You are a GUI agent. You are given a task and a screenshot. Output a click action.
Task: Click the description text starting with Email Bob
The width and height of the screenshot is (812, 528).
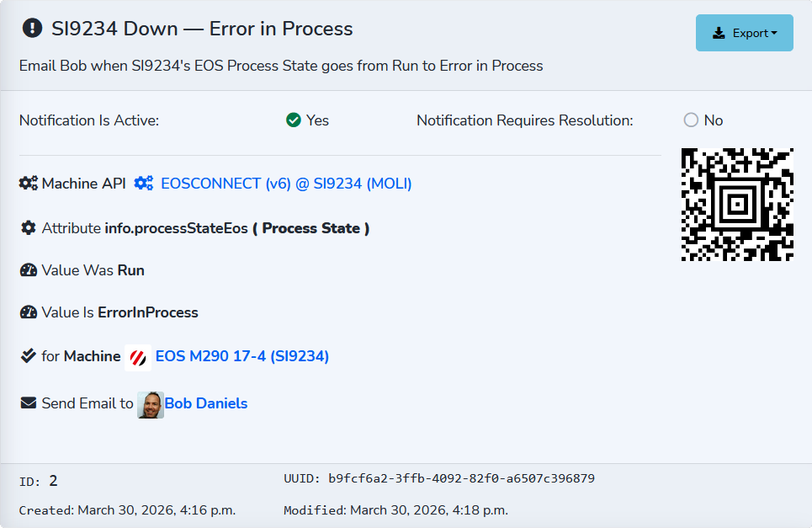tap(281, 66)
